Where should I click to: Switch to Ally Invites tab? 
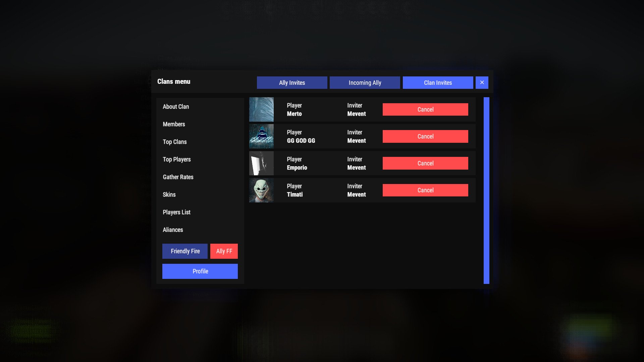pos(292,83)
